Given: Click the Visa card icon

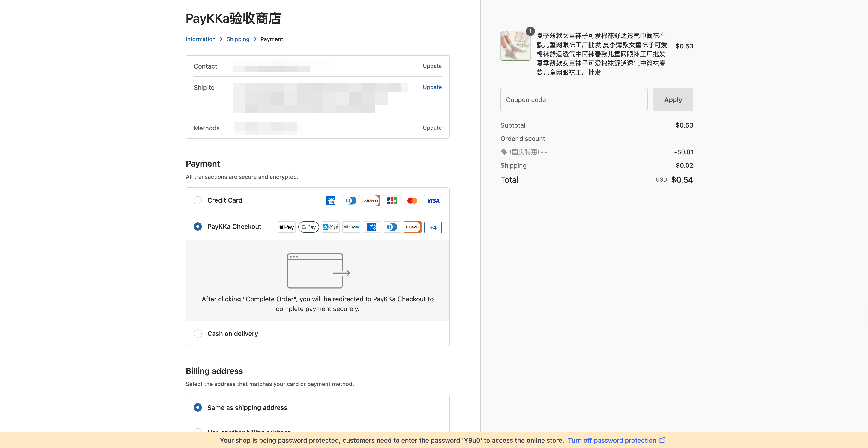Looking at the screenshot, I should 433,200.
